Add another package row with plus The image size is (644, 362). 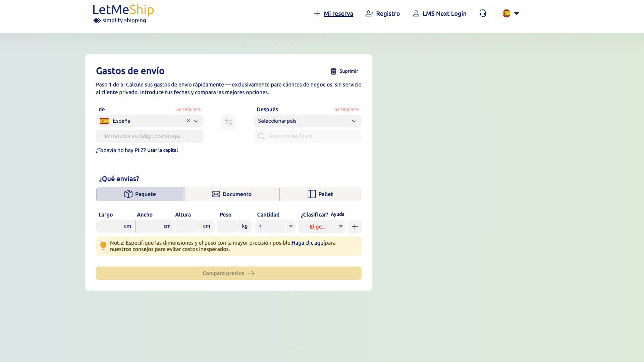[x=355, y=227]
